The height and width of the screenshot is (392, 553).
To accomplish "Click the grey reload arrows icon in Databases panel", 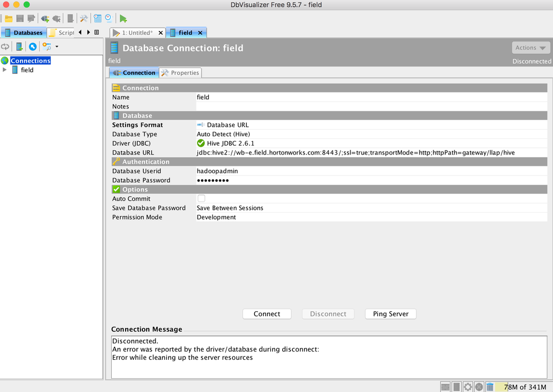I will tap(5, 47).
